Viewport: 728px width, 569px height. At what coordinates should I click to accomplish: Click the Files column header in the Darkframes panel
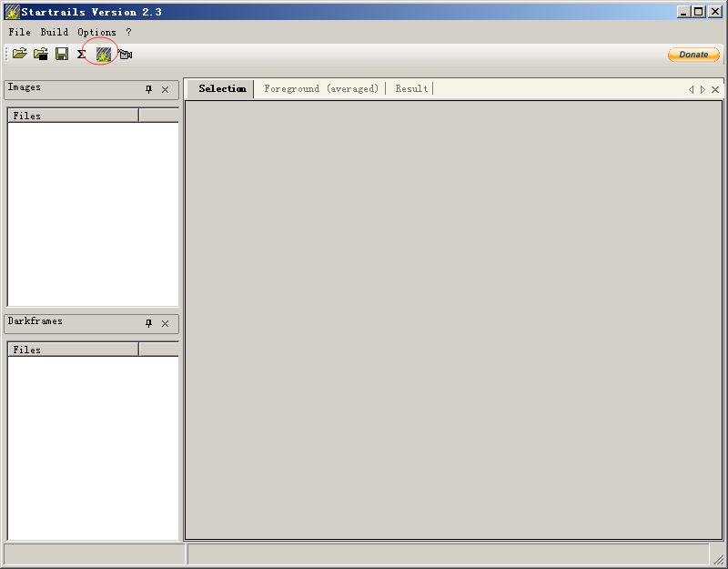tap(73, 350)
